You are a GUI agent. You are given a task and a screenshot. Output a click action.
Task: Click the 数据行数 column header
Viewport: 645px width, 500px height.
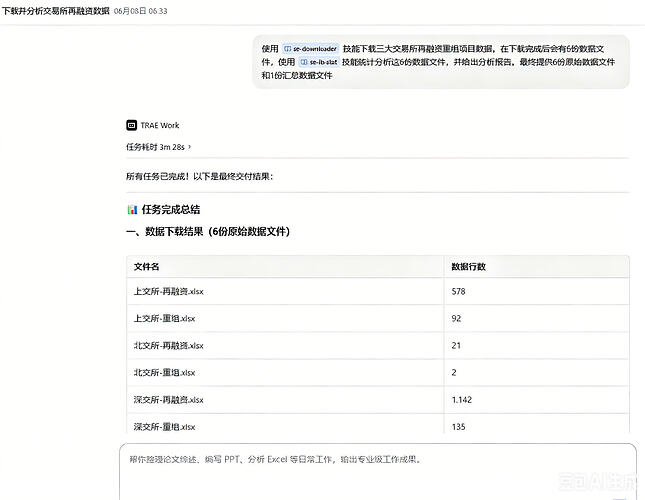[537, 266]
